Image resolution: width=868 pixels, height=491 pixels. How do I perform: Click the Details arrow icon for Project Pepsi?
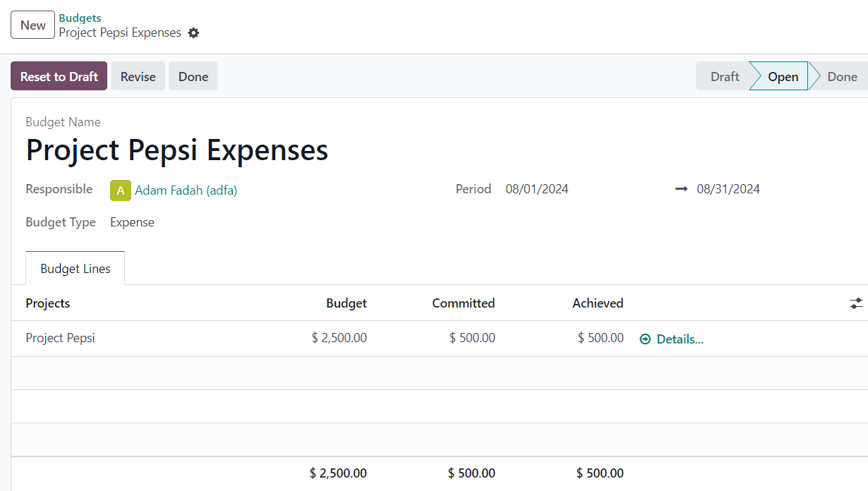click(x=645, y=339)
